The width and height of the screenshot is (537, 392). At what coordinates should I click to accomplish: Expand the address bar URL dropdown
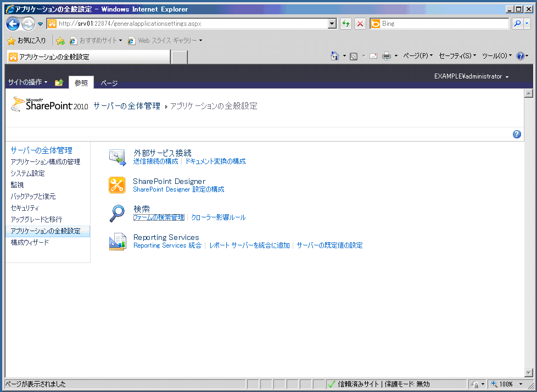tap(332, 24)
